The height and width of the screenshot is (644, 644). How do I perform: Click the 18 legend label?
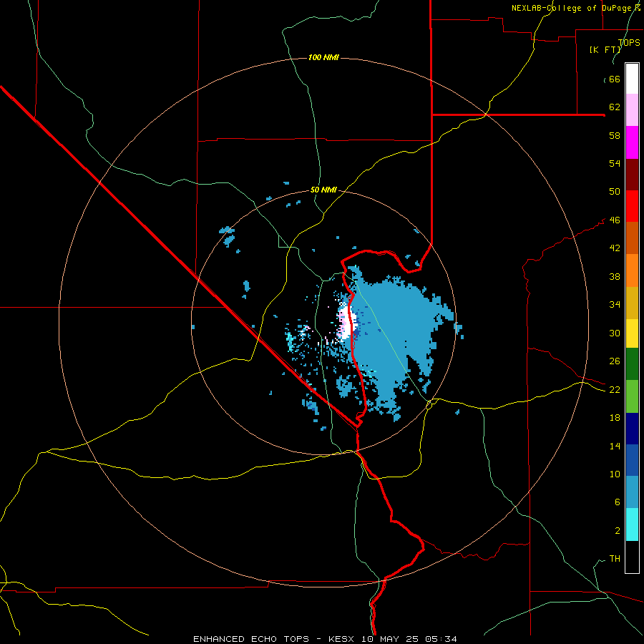tap(615, 418)
